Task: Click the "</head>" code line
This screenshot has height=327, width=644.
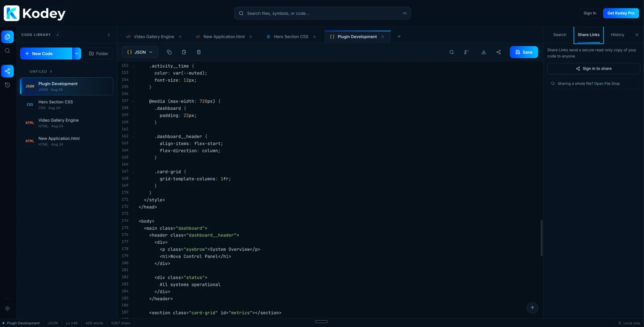Action: [x=148, y=207]
